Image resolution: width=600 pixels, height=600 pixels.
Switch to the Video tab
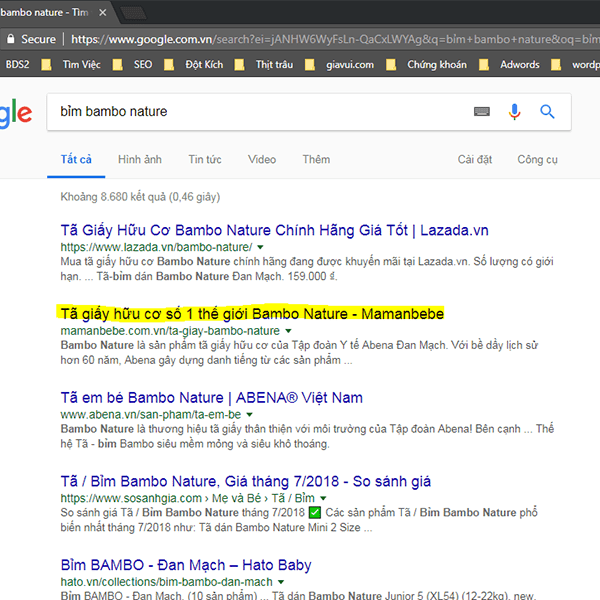click(262, 159)
